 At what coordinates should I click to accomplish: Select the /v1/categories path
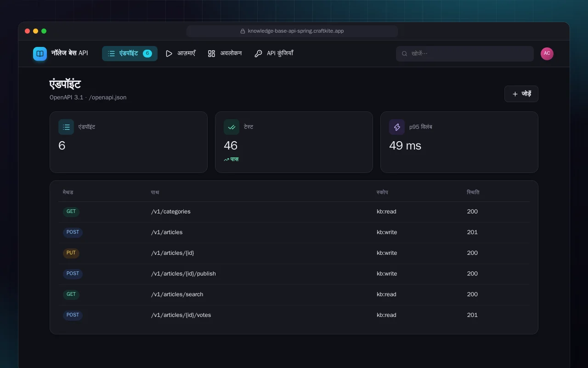tap(171, 212)
